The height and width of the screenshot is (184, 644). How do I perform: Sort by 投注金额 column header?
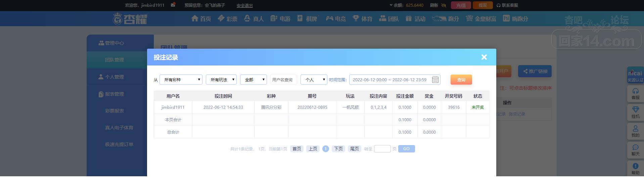(x=405, y=96)
